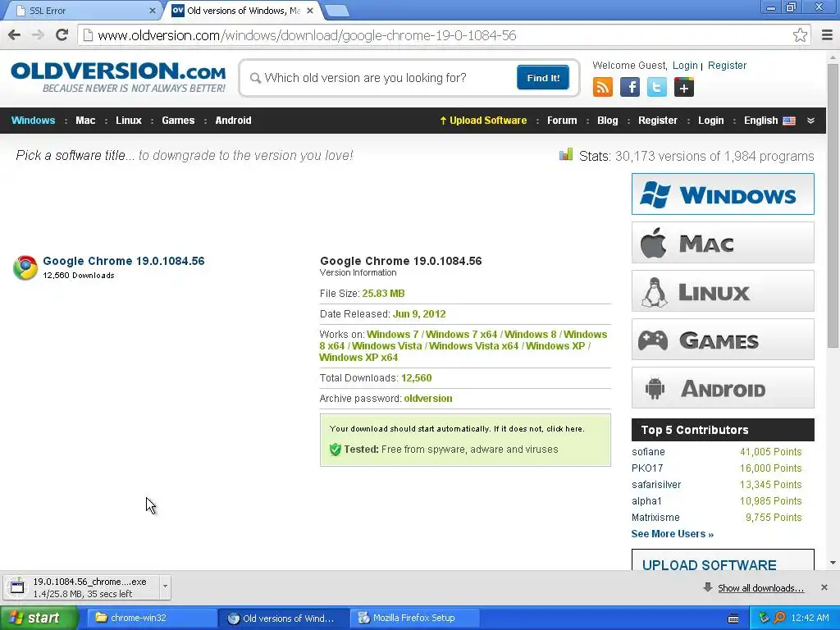Screen dimensions: 840x630
Task: Open the Linux category banner
Action: click(x=723, y=291)
